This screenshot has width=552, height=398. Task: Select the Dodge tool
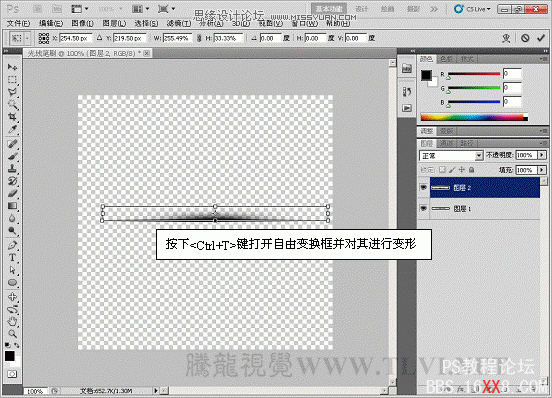click(12, 231)
